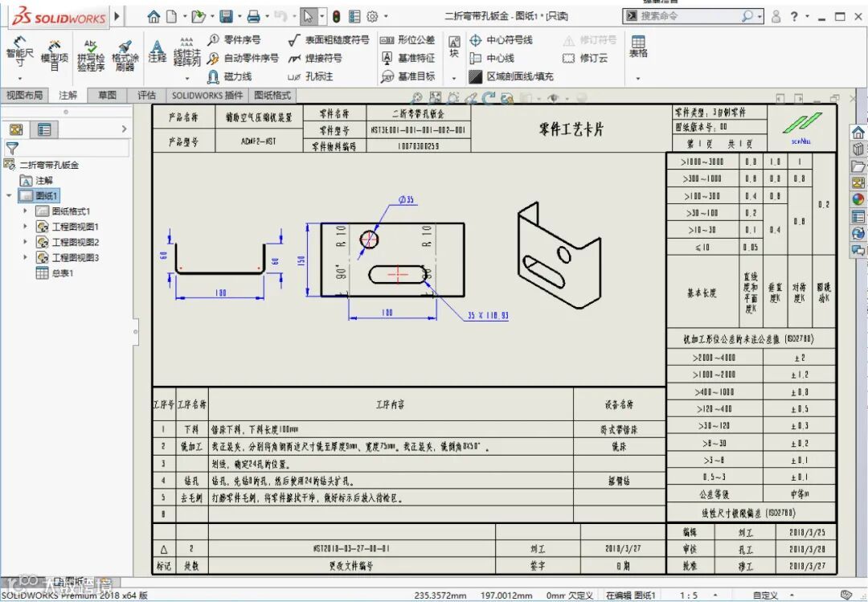Save the current drawing

point(226,17)
